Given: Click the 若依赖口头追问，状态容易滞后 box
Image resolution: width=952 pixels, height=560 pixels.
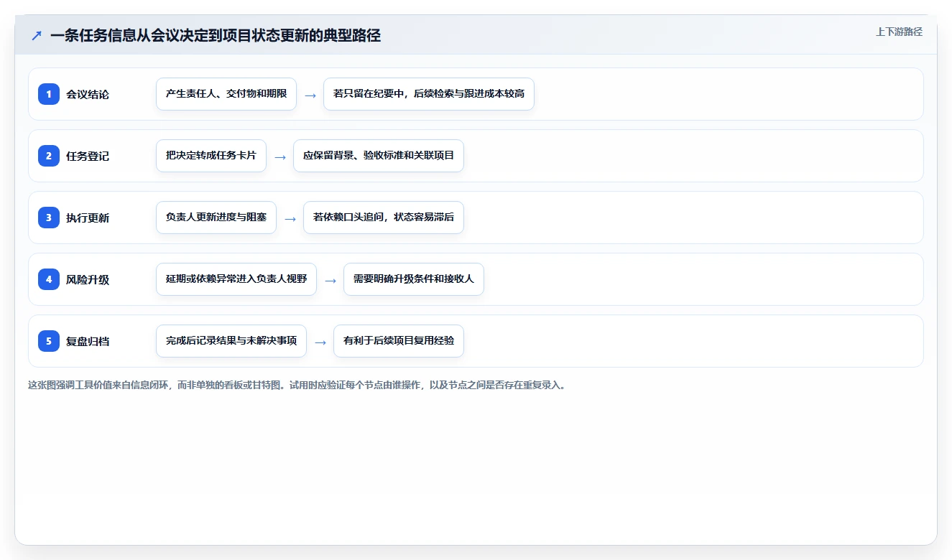Looking at the screenshot, I should 384,218.
